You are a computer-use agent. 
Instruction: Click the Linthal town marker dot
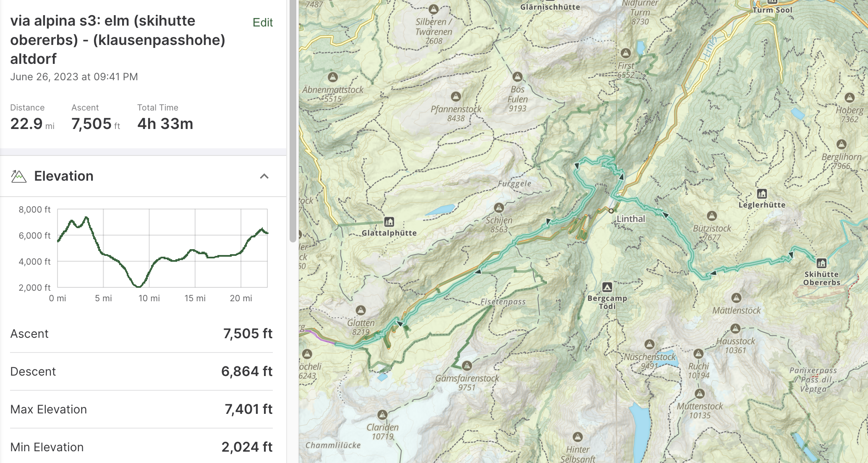pos(611,211)
